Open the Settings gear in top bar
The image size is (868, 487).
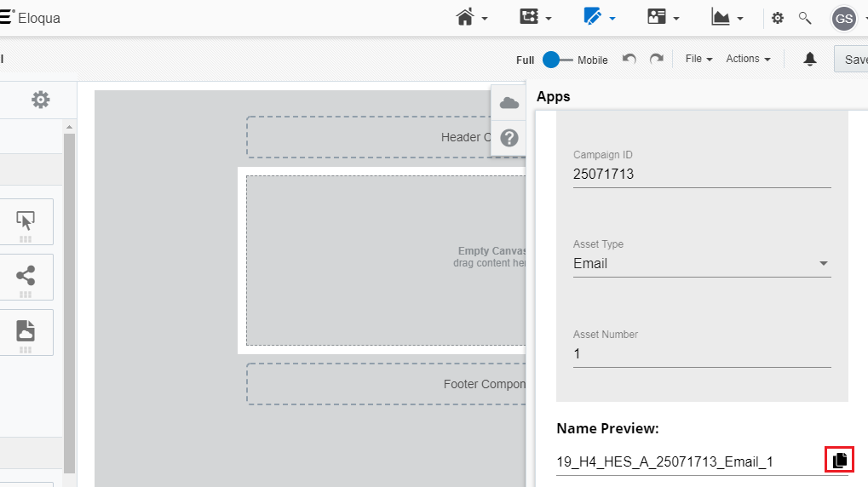(778, 18)
